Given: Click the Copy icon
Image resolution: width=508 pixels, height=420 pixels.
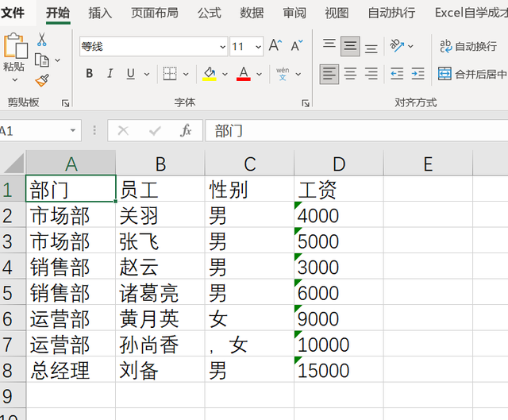Looking at the screenshot, I should (x=42, y=60).
